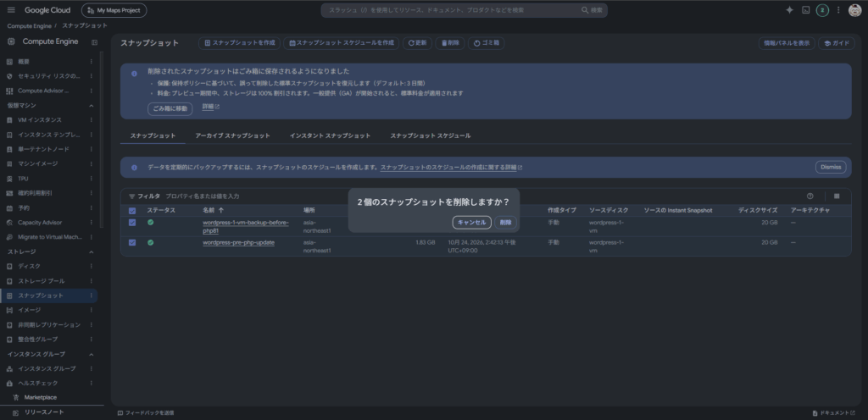Open more options for 予約 item

coord(92,207)
